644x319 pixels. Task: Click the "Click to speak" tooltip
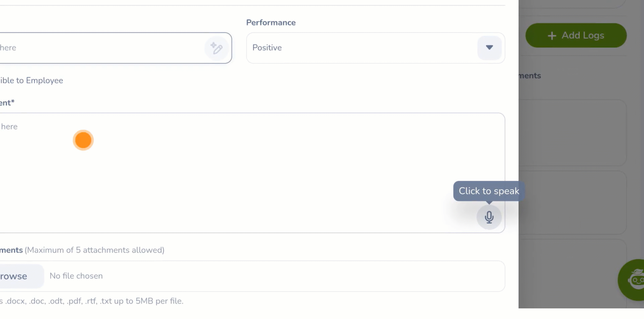point(489,191)
